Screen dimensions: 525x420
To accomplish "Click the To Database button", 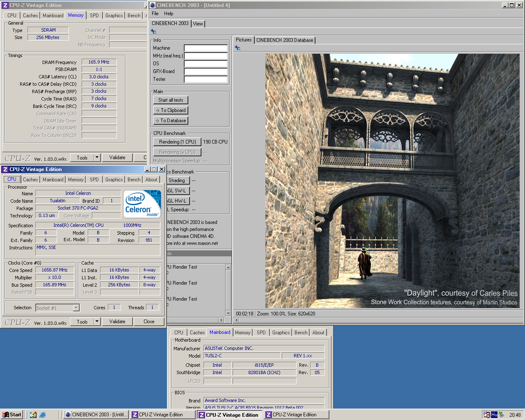I will pos(171,121).
